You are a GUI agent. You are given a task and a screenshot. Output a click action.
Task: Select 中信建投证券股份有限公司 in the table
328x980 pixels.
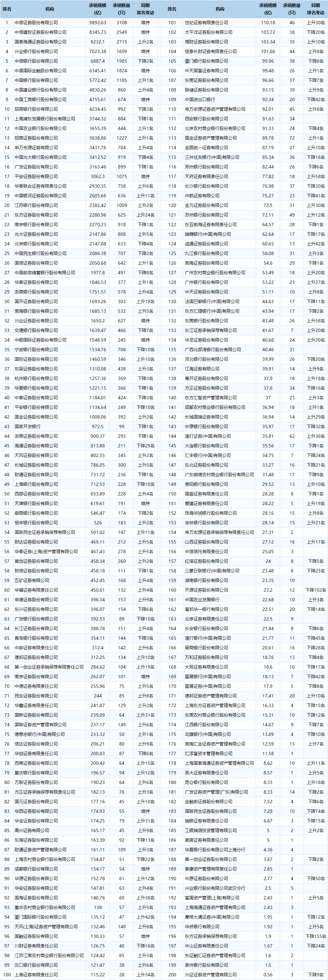pos(41,33)
